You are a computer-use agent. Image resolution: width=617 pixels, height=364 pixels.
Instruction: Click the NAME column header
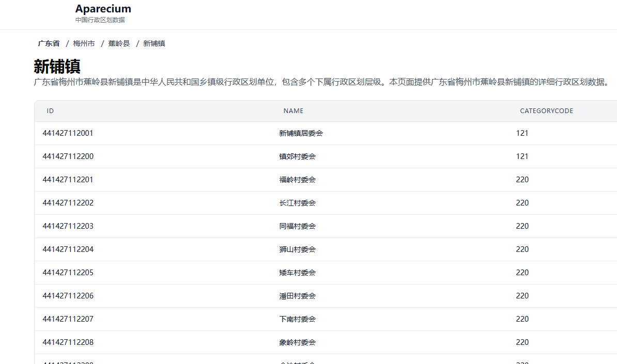pyautogui.click(x=293, y=111)
